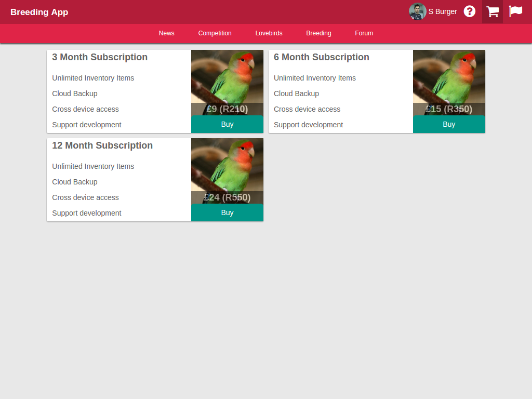532x399 pixels.
Task: Go to Breeding App home title
Action: coord(39,12)
